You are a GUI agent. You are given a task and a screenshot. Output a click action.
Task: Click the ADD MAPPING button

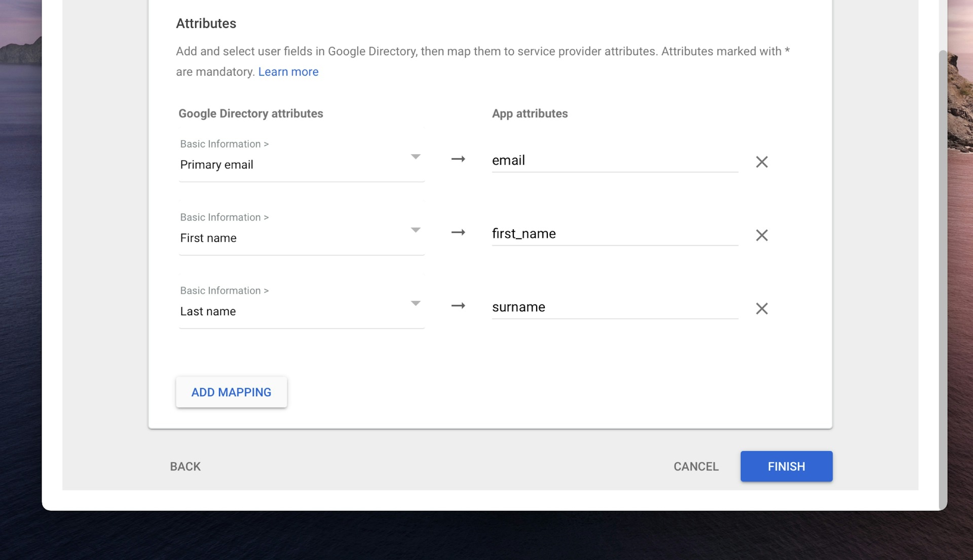point(231,392)
